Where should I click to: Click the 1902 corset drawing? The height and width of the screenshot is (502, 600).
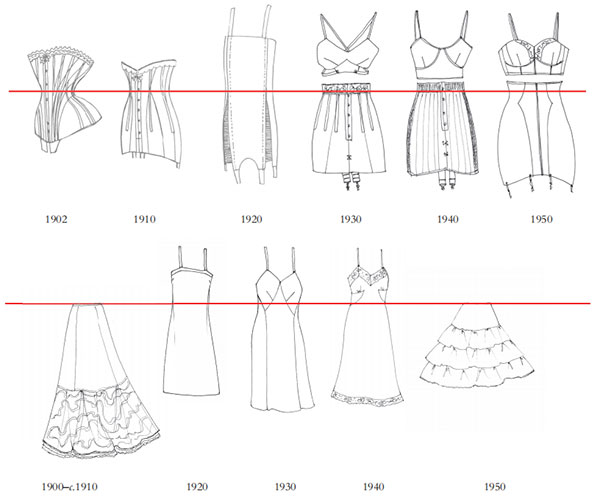point(64,100)
